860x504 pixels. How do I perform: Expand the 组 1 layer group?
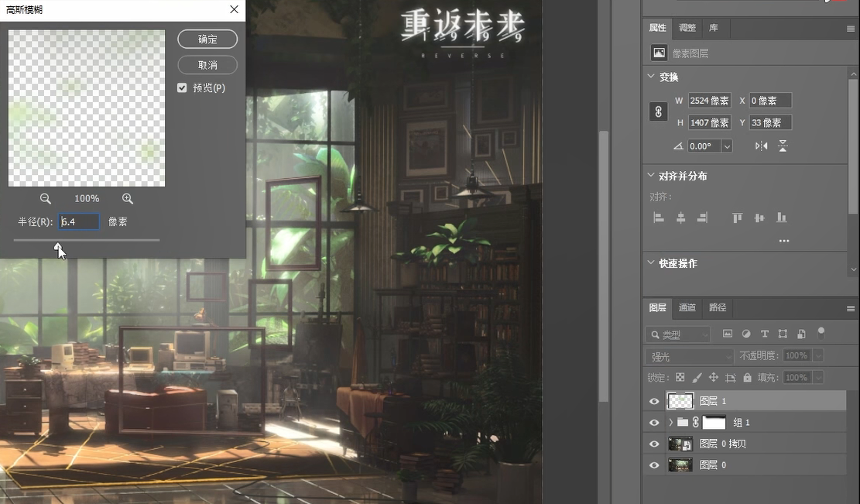[670, 422]
